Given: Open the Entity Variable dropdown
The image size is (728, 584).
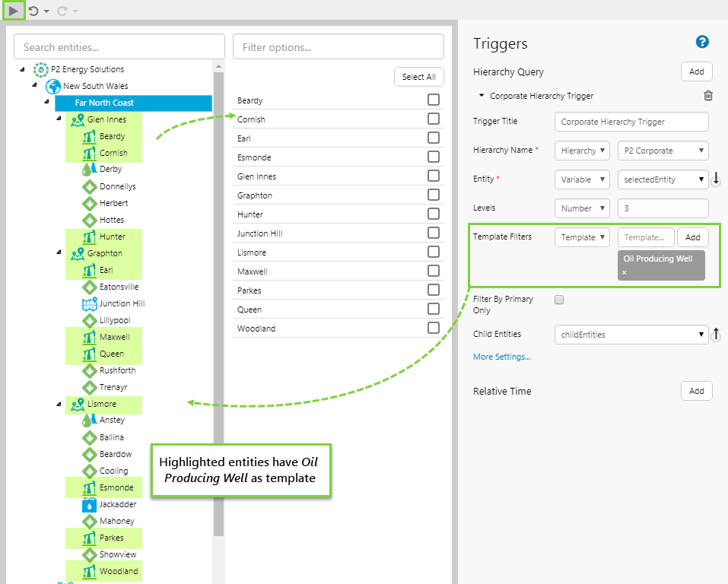Looking at the screenshot, I should pyautogui.click(x=582, y=179).
